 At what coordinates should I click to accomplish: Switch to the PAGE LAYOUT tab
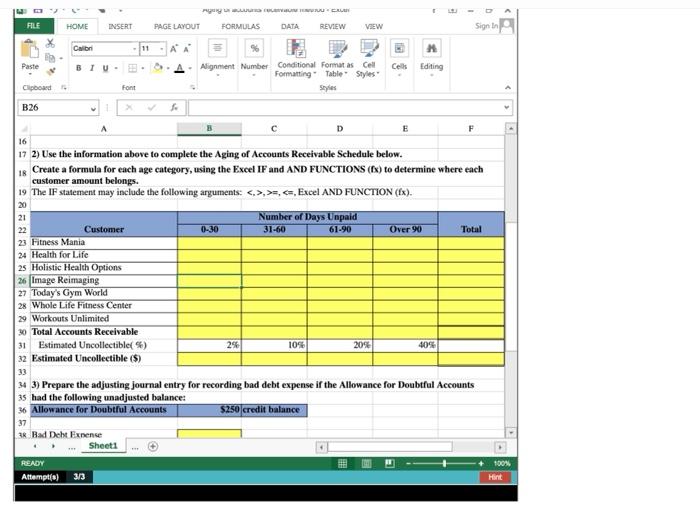pos(177,26)
